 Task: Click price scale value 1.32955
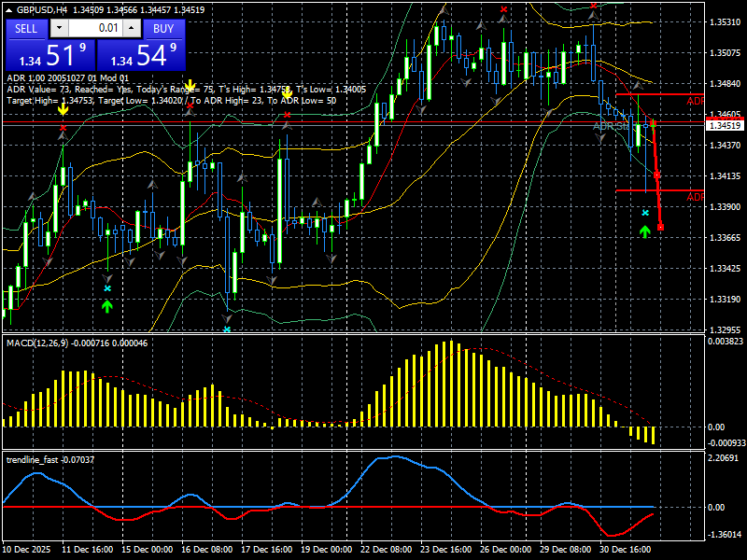tap(726, 329)
